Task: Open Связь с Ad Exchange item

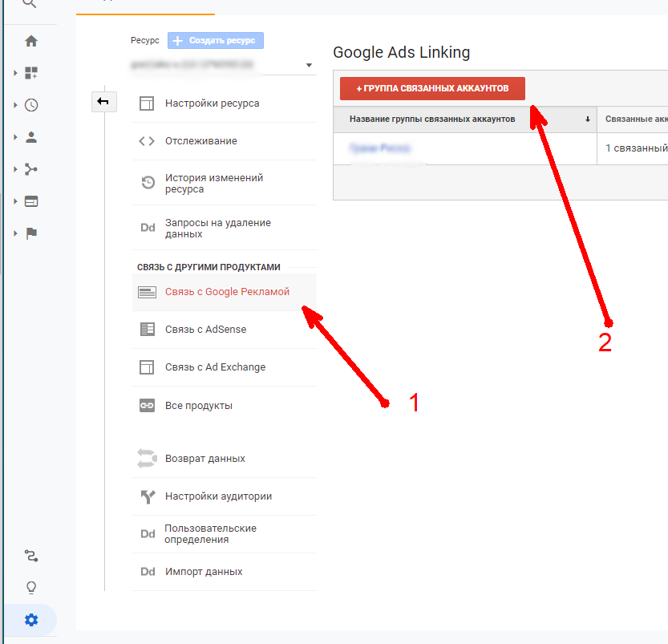Action: pyautogui.click(x=225, y=367)
